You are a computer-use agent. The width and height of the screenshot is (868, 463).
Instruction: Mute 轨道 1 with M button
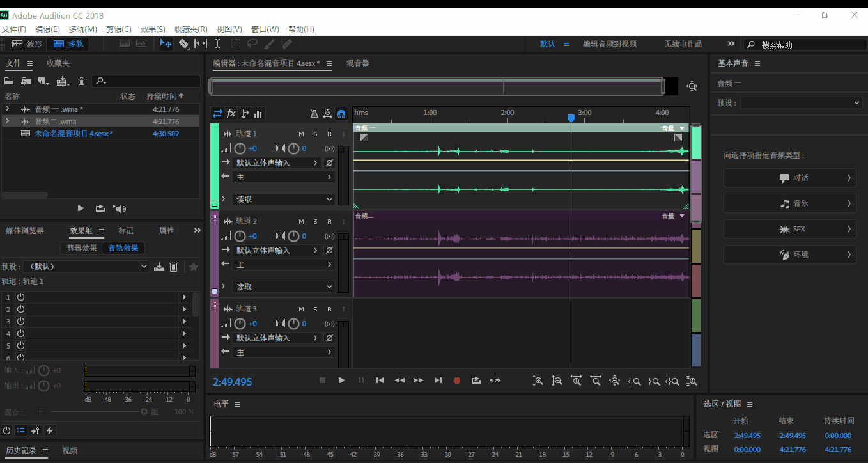[302, 134]
